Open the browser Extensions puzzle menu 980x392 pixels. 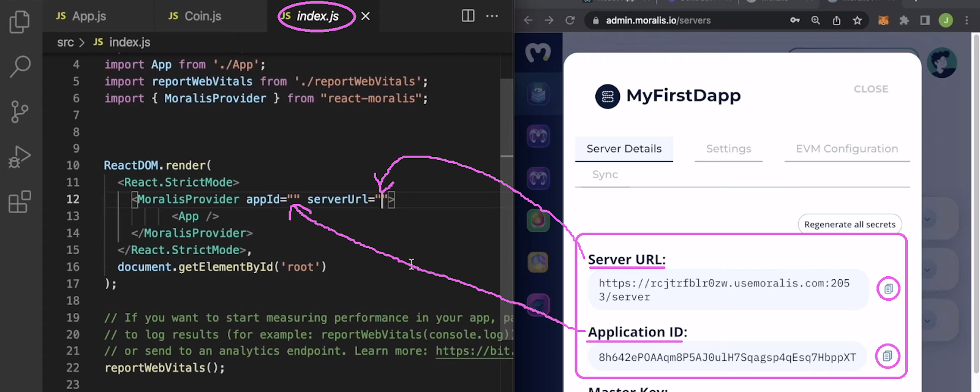904,20
